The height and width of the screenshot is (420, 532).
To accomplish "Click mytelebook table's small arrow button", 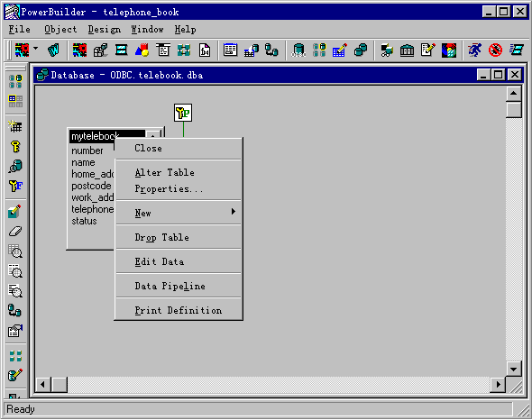I will (x=153, y=136).
